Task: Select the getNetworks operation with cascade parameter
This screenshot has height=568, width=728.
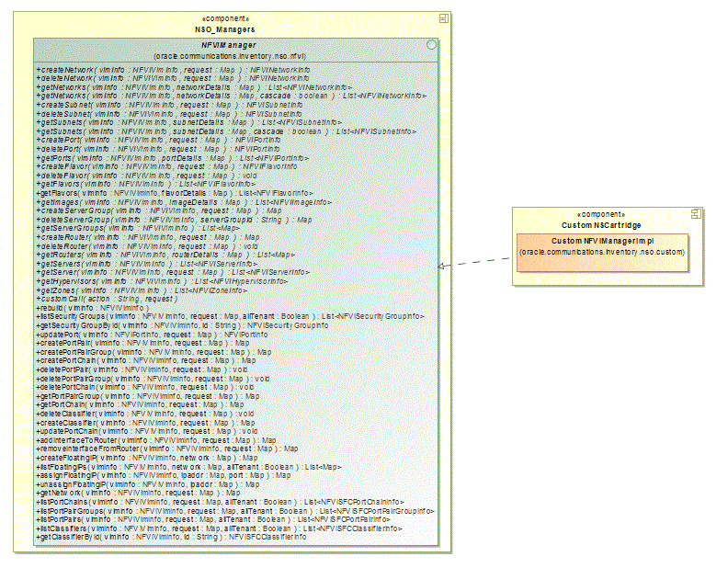Action: pyautogui.click(x=231, y=97)
